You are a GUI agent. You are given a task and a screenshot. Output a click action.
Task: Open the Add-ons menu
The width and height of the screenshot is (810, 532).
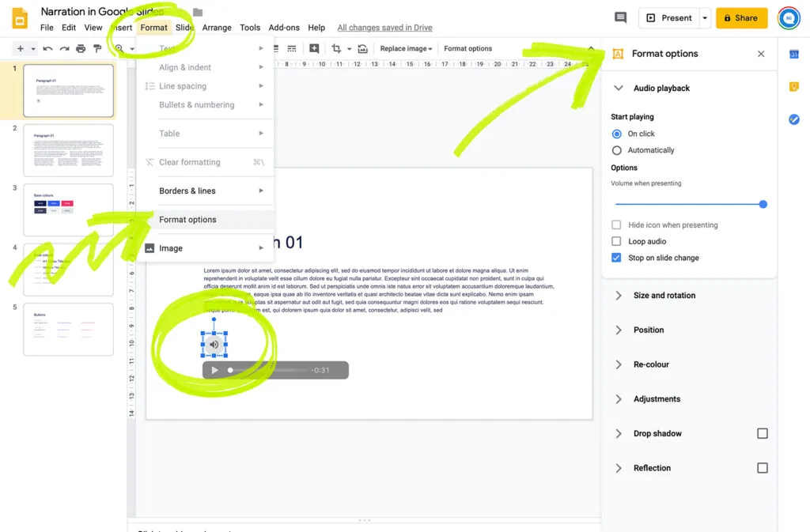[x=284, y=28]
